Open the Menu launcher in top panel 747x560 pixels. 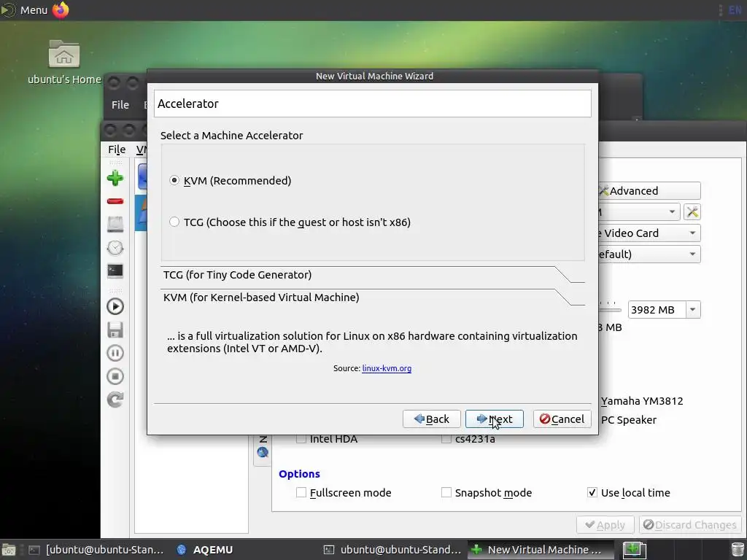[x=25, y=9]
